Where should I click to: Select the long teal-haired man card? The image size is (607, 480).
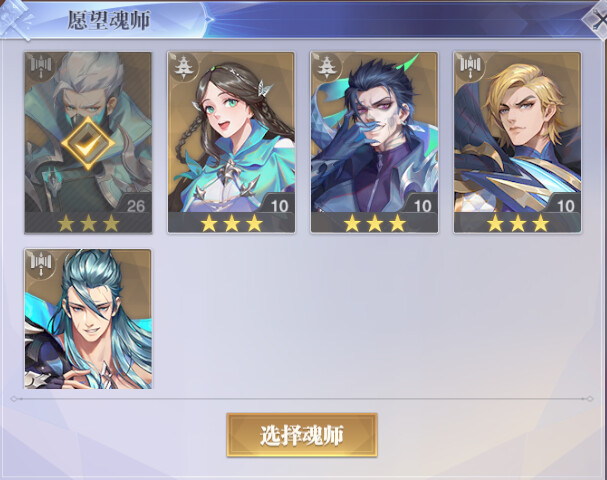click(x=88, y=319)
